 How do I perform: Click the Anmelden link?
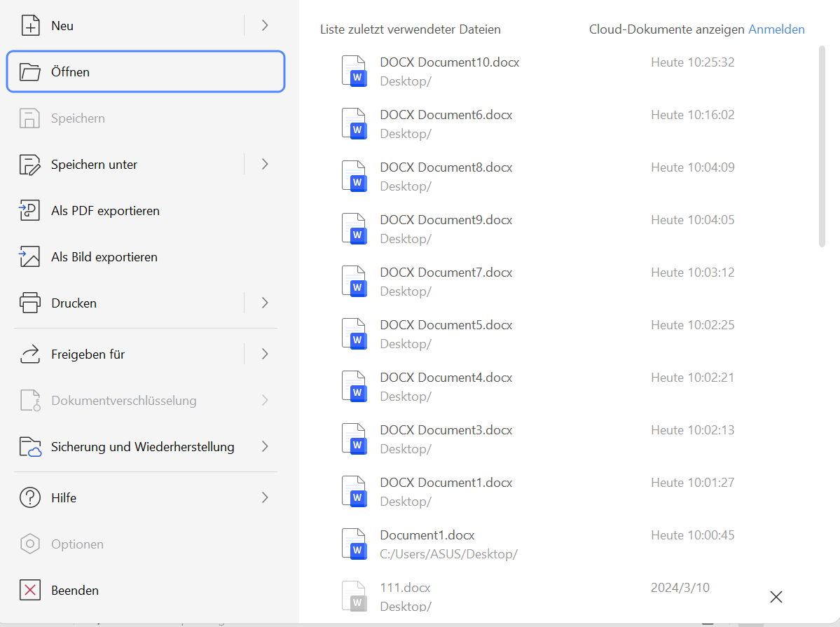coord(776,29)
